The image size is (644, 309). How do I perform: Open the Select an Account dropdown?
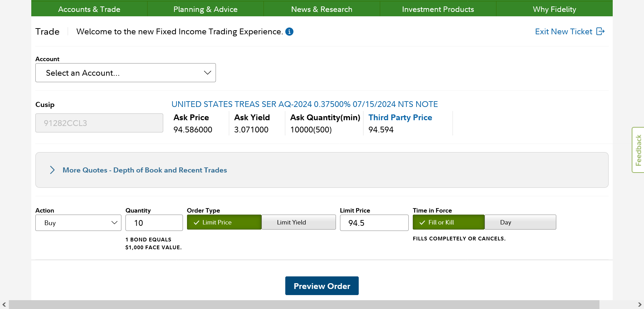(x=125, y=73)
